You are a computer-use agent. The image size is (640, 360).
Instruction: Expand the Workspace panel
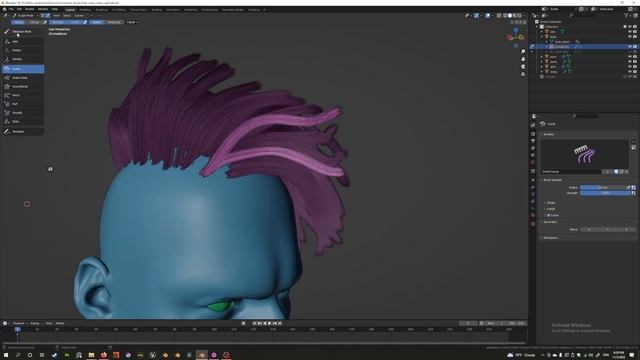[550, 238]
